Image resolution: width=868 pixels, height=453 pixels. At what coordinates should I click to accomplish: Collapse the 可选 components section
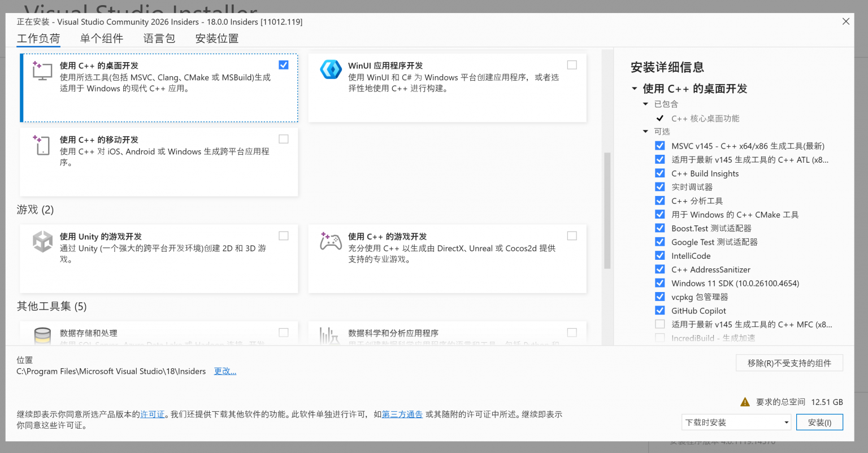(x=645, y=132)
